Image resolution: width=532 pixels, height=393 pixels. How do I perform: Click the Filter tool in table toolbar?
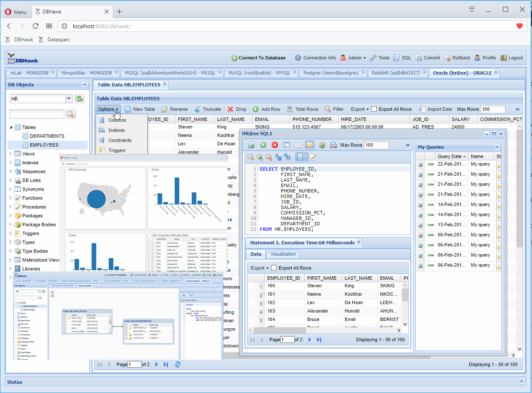click(334, 109)
